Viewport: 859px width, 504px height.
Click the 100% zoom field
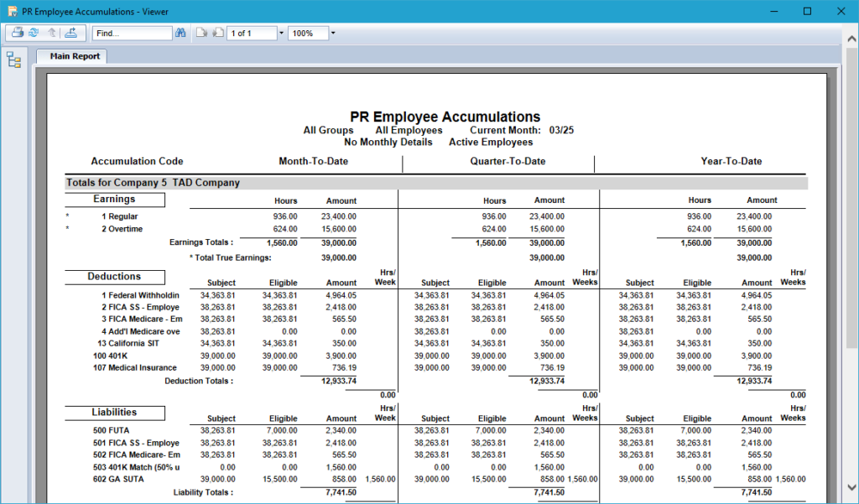(x=309, y=34)
